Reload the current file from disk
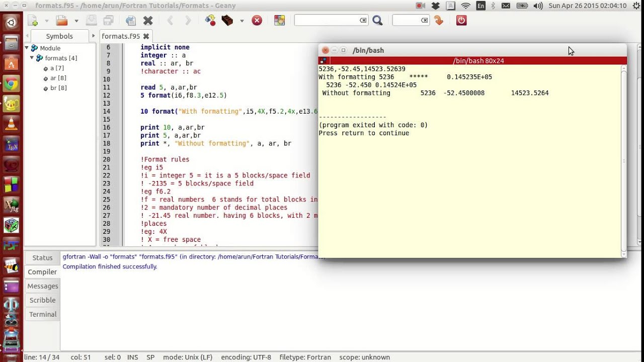Viewport: 644px width, 362px height. pos(131,21)
